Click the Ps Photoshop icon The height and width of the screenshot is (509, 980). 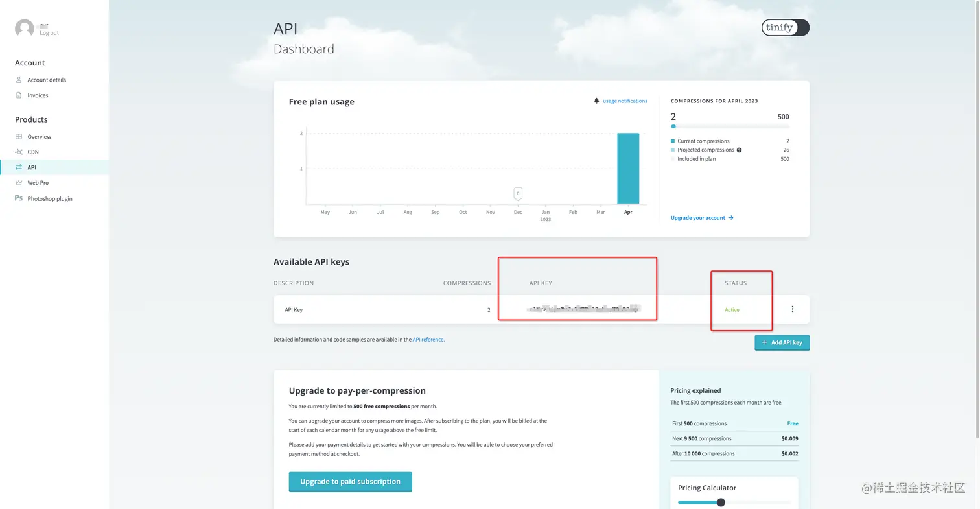(19, 198)
